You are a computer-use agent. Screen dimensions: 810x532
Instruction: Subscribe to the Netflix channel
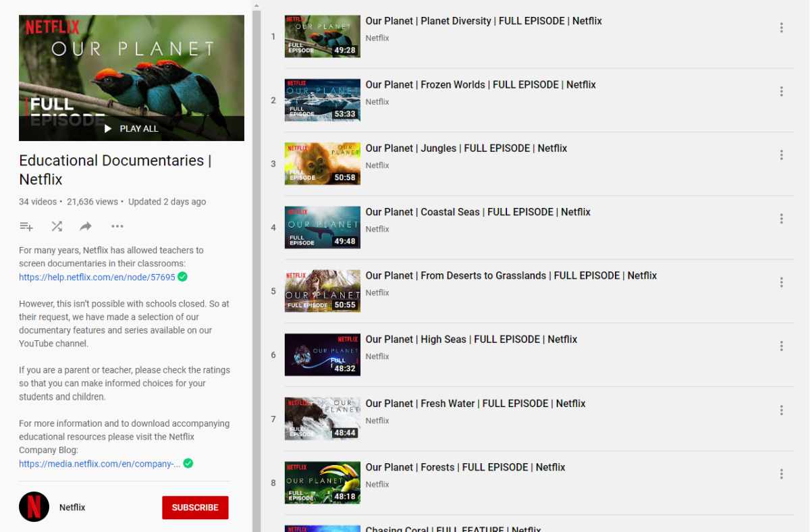tap(195, 508)
